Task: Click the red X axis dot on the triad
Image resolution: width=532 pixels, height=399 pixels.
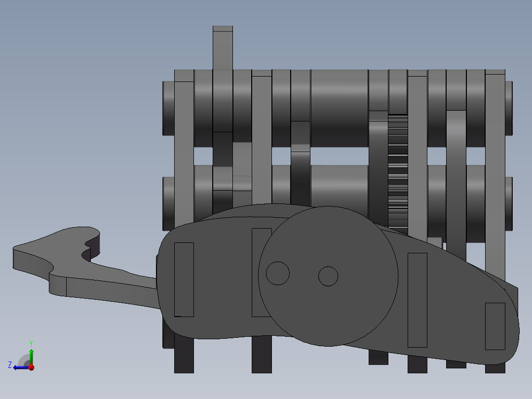Action: coord(32,367)
